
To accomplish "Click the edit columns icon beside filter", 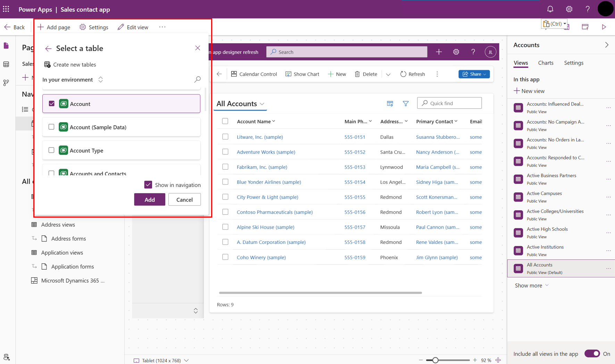I will (390, 103).
